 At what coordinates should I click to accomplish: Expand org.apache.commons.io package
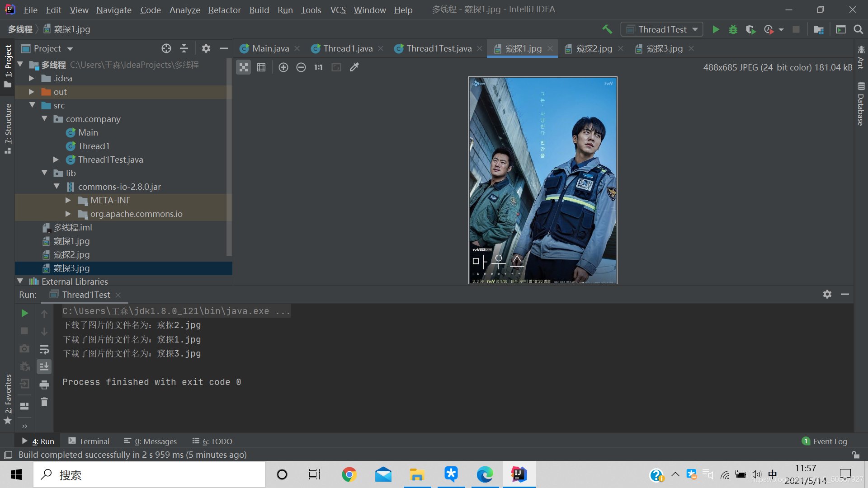68,214
